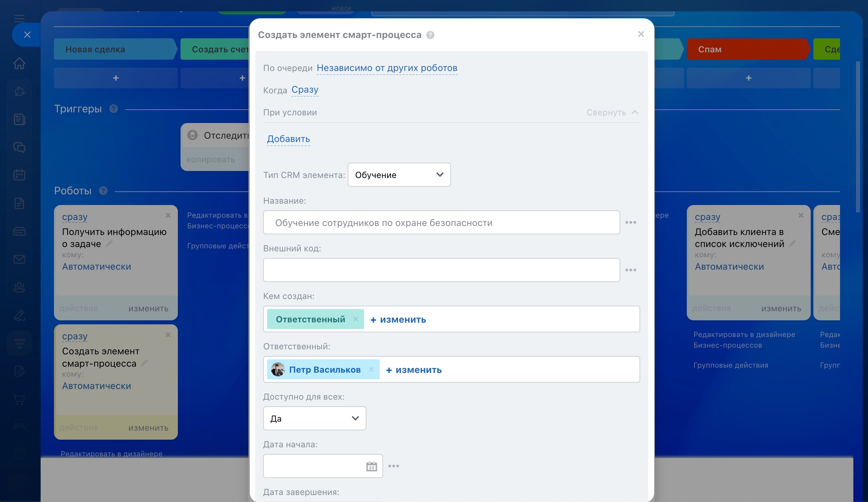Focus the 'Дата начала' date field
This screenshot has width=868, height=502.
click(323, 466)
